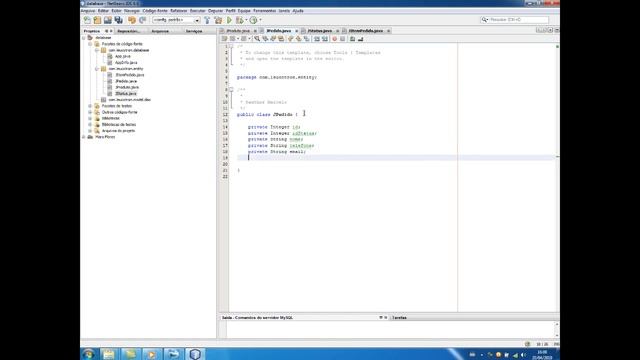The height and width of the screenshot is (360, 640).
Task: Click the Build Project hammer icon
Action: pos(207,20)
